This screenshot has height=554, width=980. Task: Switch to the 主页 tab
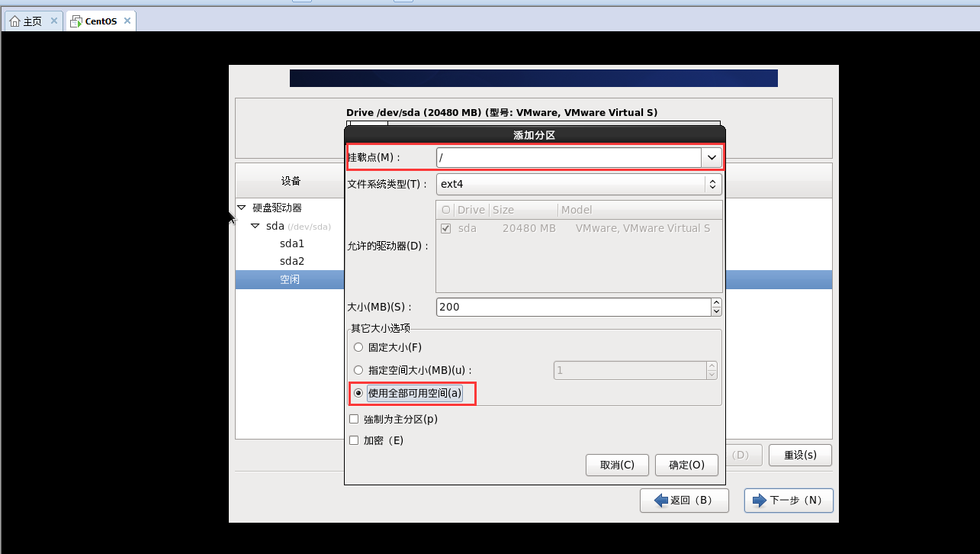pyautogui.click(x=32, y=21)
